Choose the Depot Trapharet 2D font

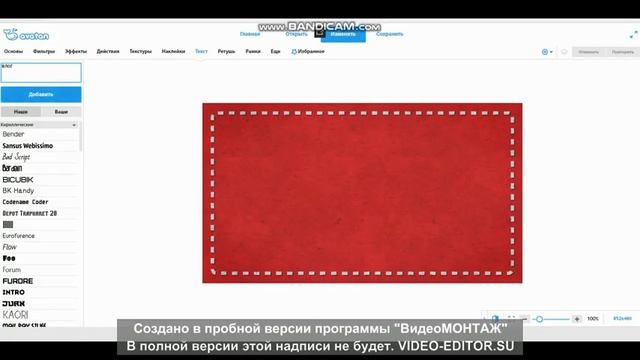click(x=29, y=213)
